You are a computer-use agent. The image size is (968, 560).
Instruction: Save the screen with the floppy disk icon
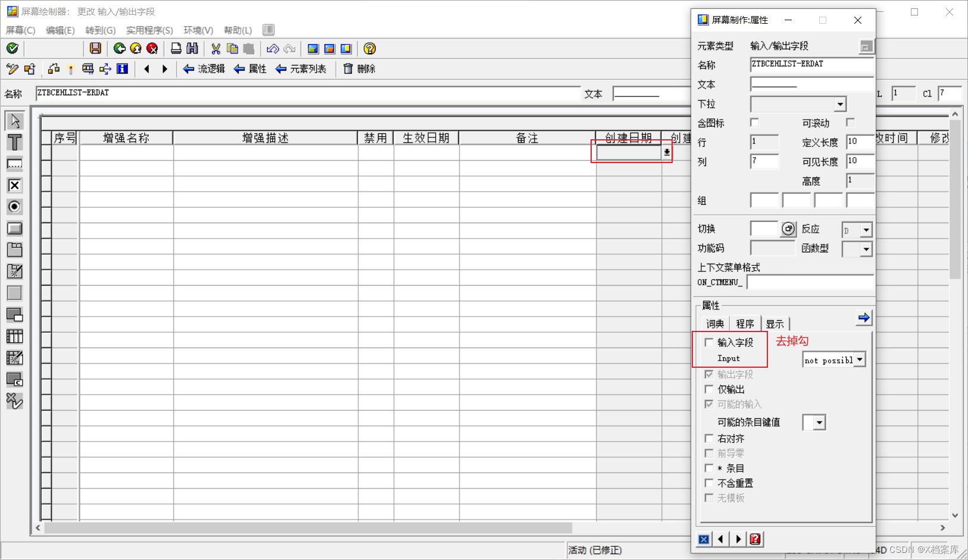pyautogui.click(x=95, y=49)
